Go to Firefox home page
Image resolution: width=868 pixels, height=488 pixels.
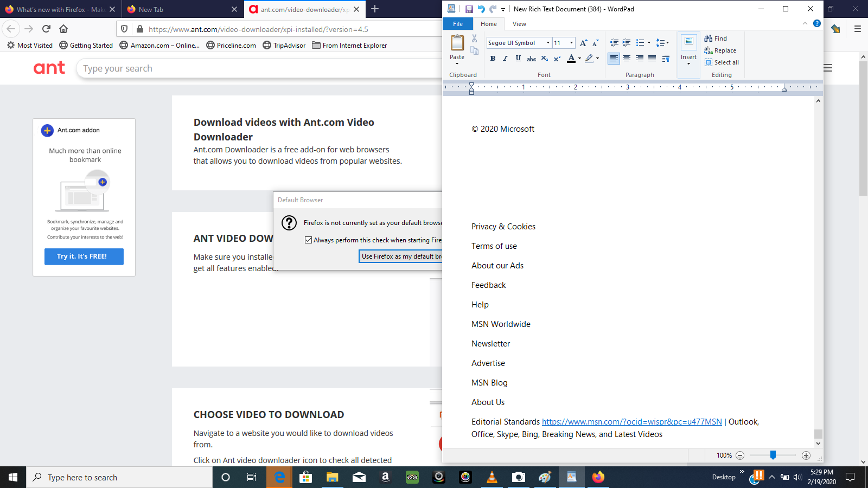tap(63, 29)
